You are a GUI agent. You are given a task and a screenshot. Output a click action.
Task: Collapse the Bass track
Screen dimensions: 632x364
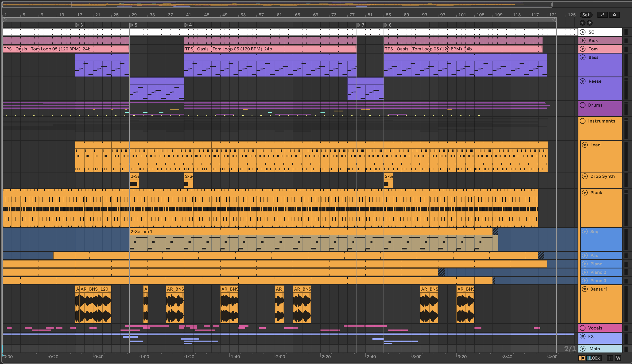tap(583, 57)
